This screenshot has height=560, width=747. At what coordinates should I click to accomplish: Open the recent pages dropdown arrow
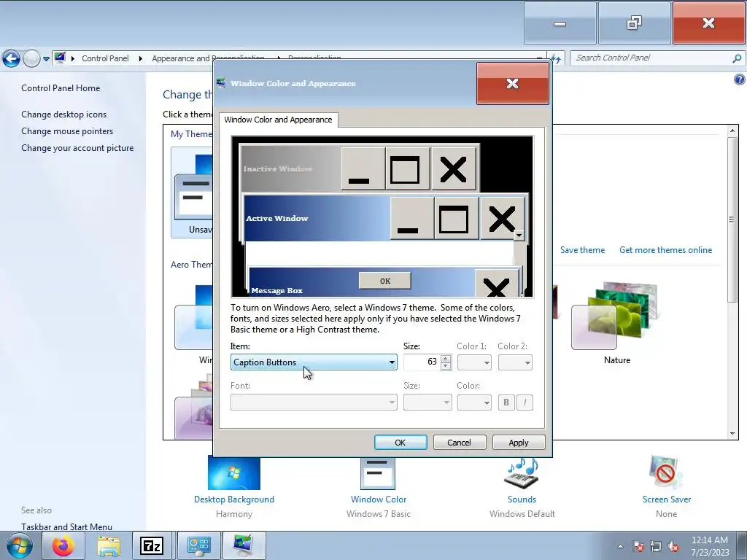(46, 59)
